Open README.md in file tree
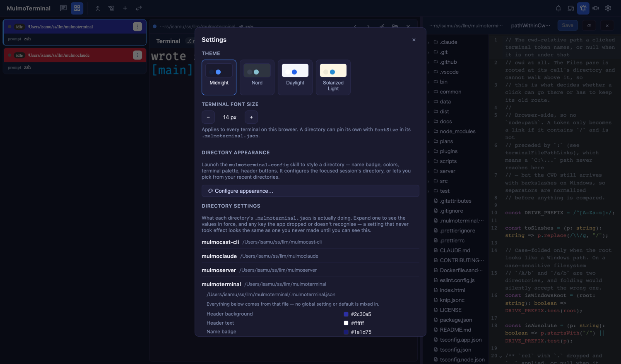 coord(455,330)
